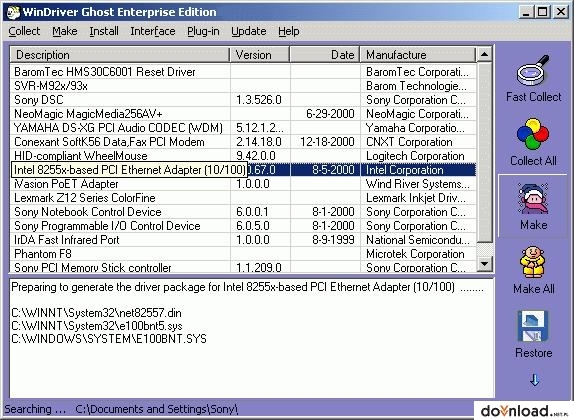Select IrDA Fast Infrared Port row
Screen dimensions: 574x420
(243, 240)
